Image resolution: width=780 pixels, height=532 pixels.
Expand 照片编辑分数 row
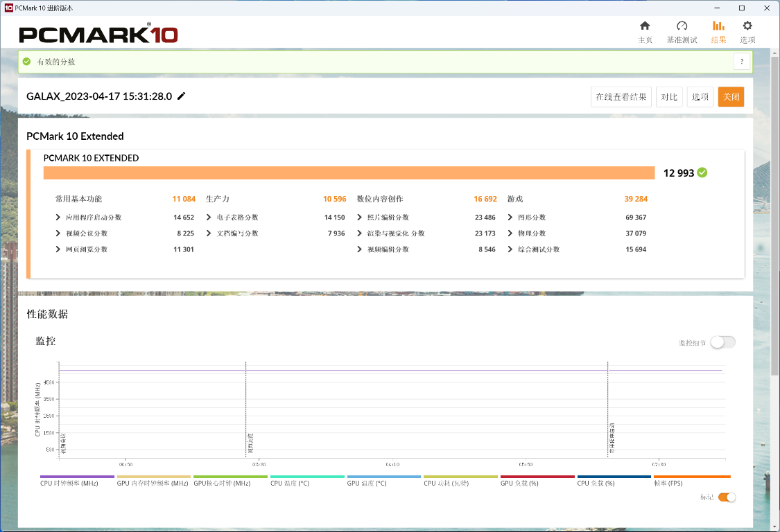click(x=383, y=218)
